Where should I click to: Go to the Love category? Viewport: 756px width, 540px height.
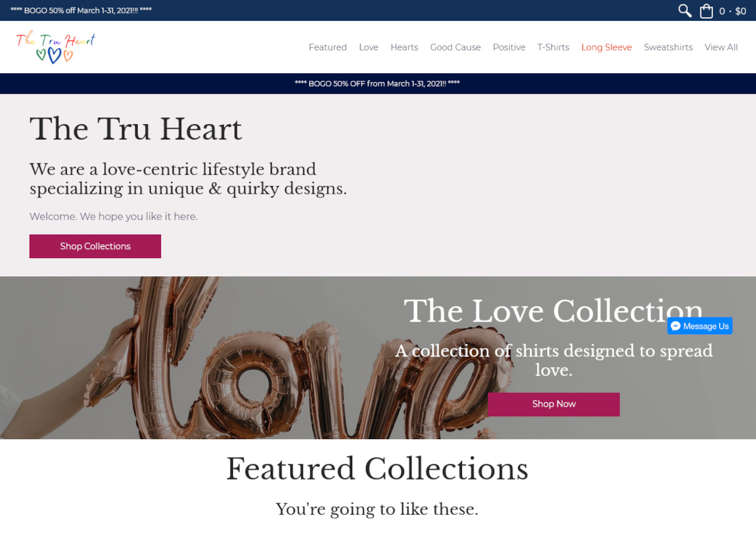coord(369,47)
